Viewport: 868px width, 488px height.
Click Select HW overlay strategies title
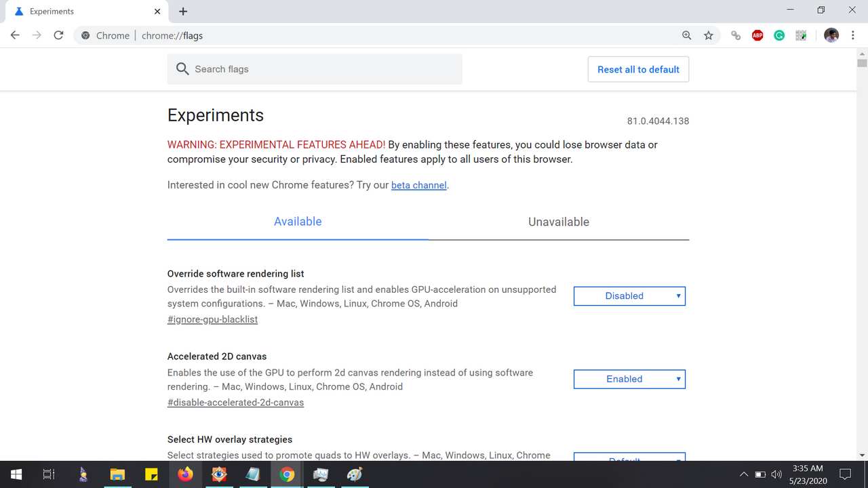[x=230, y=439]
